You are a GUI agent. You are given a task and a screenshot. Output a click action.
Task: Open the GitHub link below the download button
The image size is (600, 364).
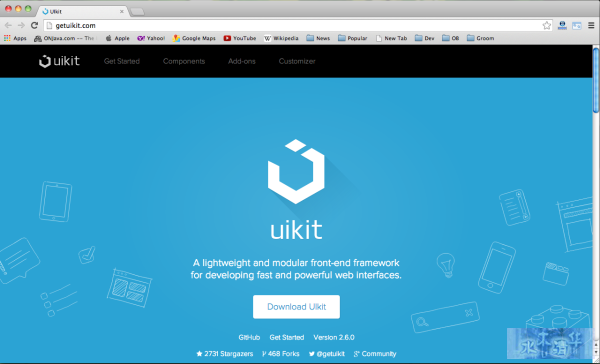(x=249, y=338)
